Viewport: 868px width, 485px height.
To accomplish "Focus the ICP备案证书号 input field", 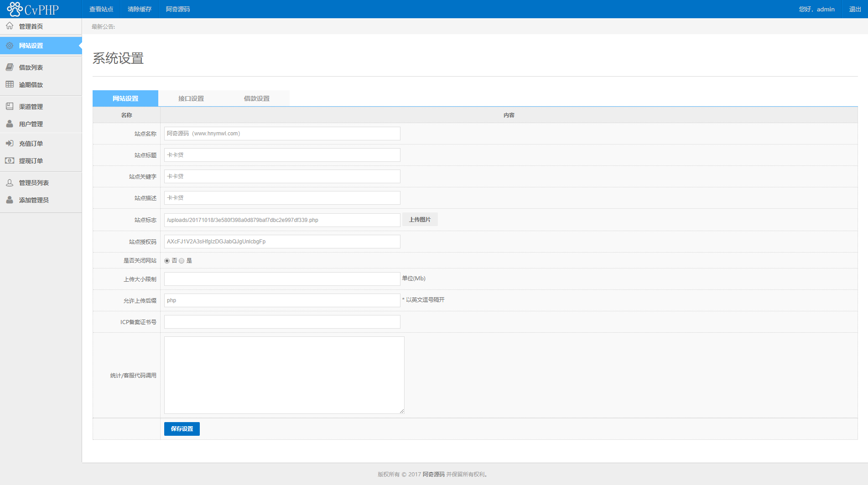I will click(282, 322).
